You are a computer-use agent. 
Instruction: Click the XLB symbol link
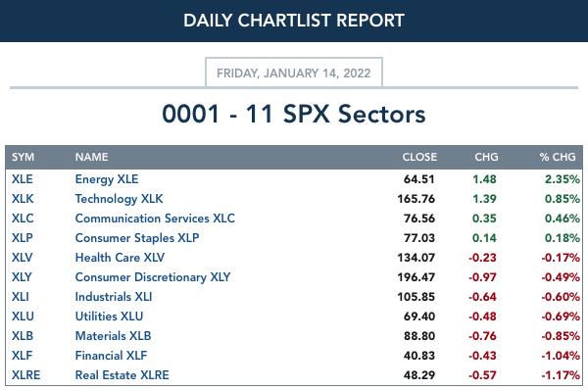(x=23, y=336)
